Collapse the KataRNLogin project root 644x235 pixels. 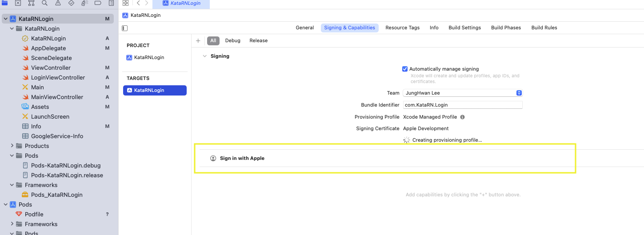(5, 19)
